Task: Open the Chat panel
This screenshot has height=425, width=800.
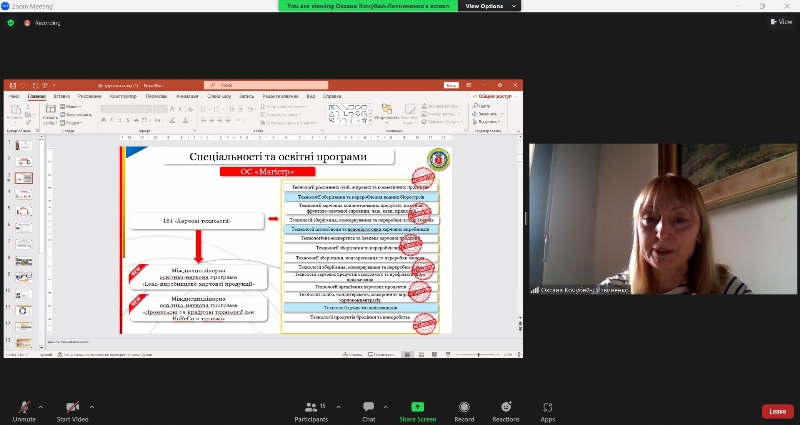Action: tap(368, 411)
